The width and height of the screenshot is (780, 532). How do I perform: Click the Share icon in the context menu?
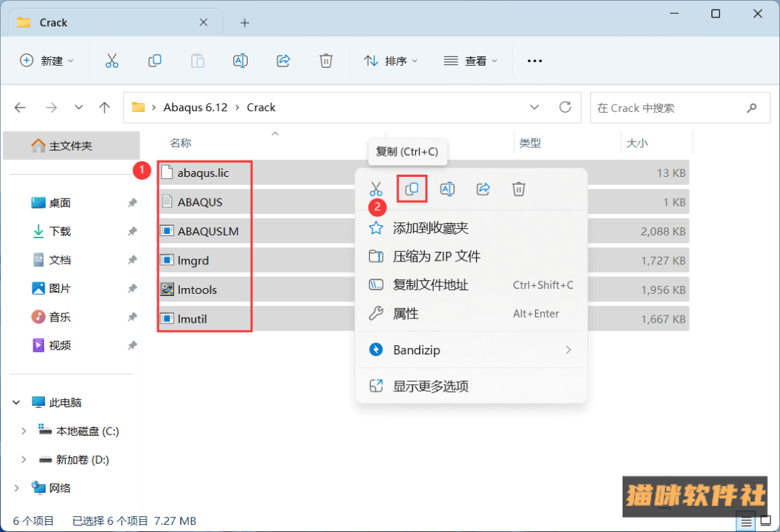pos(483,189)
